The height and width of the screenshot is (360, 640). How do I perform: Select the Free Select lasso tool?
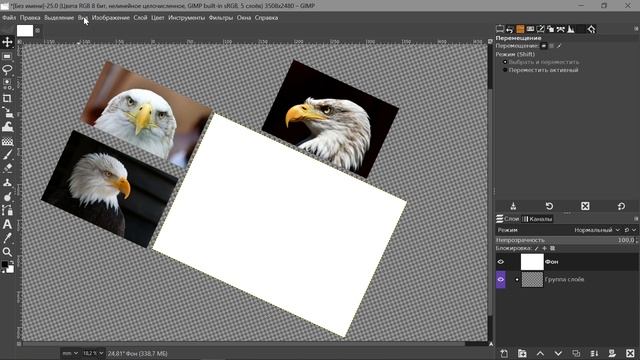[7, 70]
